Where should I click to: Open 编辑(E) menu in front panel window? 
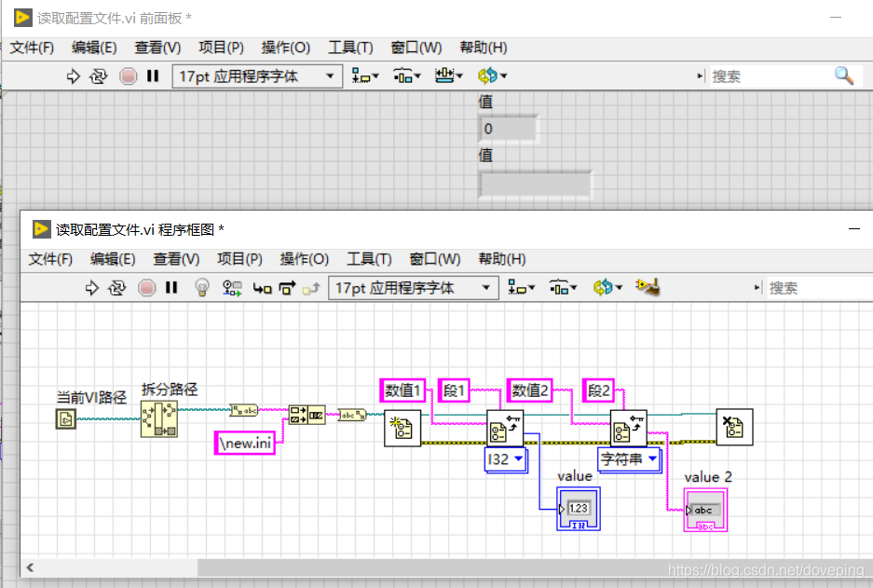click(x=94, y=48)
